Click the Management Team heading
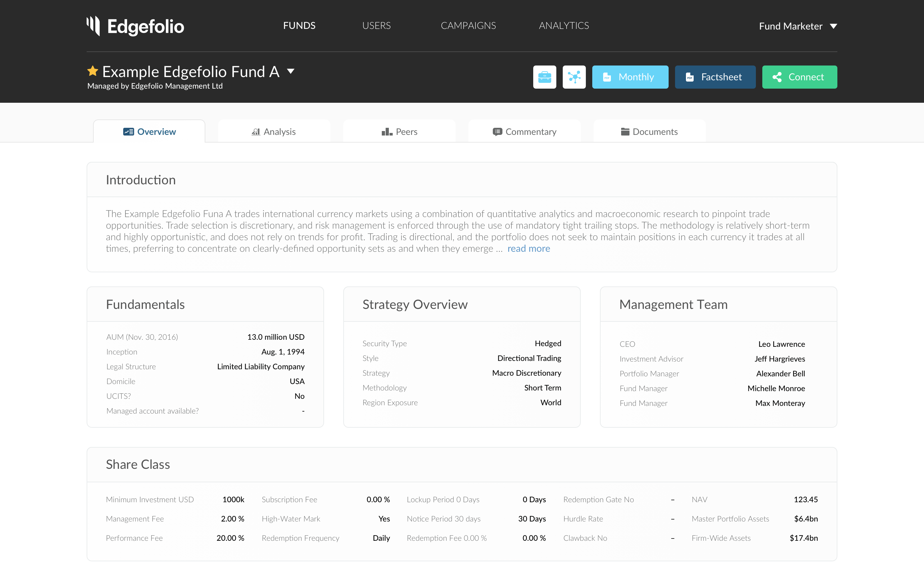Screen dimensions: 924x578 point(673,304)
